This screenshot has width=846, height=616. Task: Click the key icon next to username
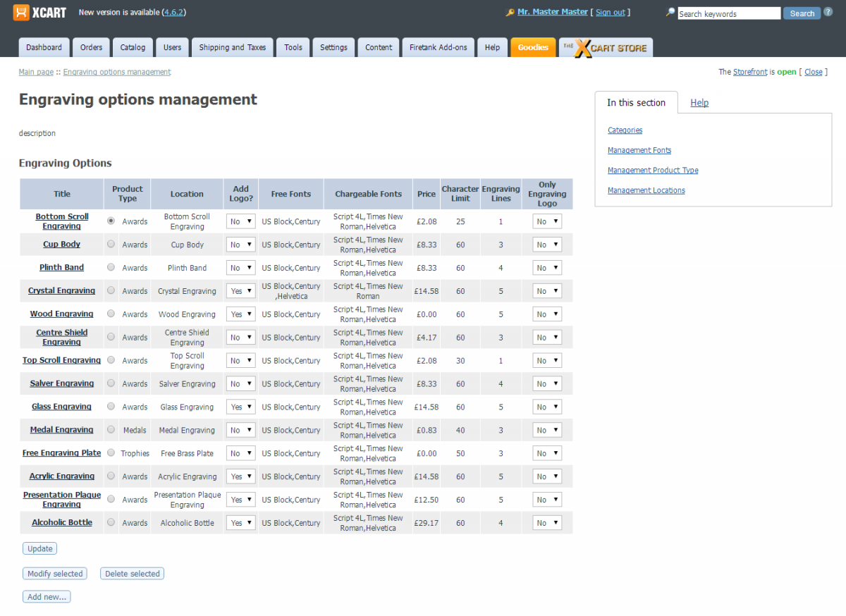(510, 13)
